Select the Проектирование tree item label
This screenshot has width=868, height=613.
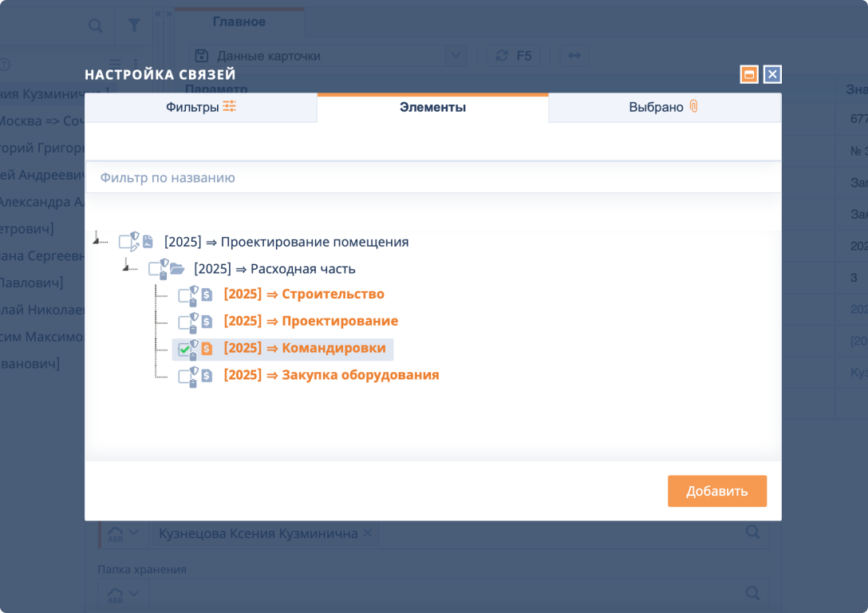[x=310, y=321]
